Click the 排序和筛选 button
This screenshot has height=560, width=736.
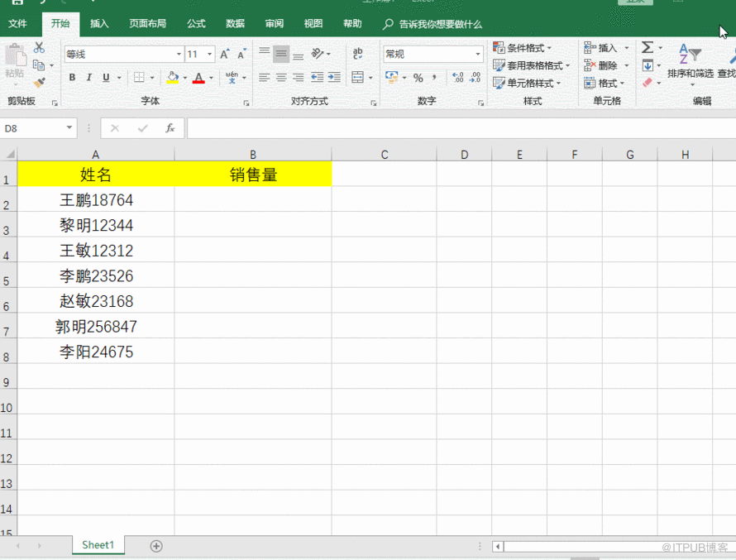tap(690, 64)
